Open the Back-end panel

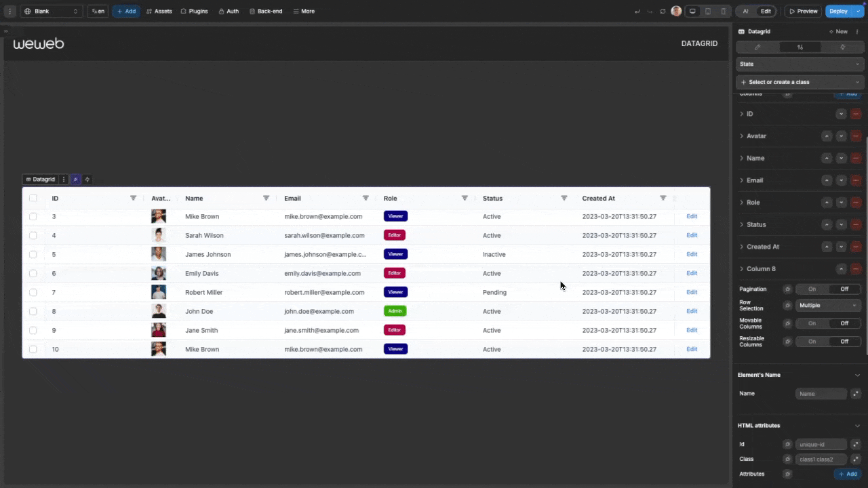[x=266, y=11]
